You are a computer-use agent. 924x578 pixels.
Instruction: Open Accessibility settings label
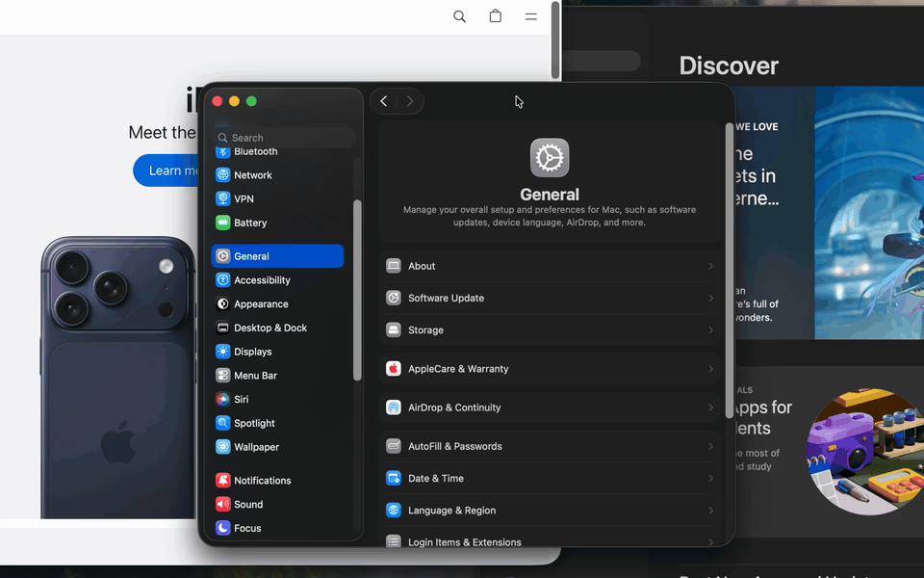tap(262, 280)
